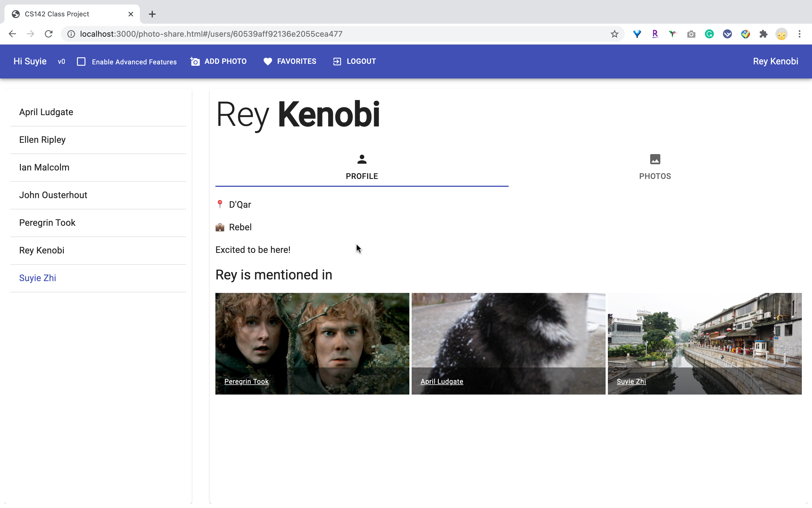Click the v0 version label
This screenshot has width=812, height=508.
point(61,62)
